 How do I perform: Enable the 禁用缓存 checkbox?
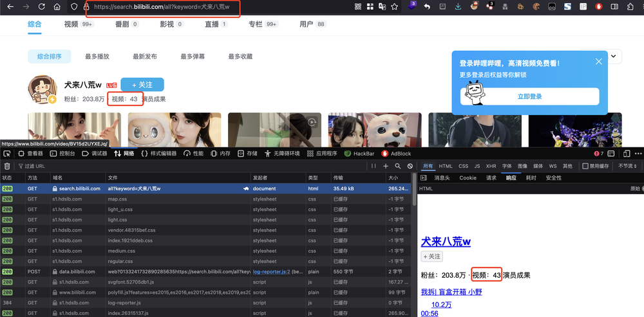585,166
